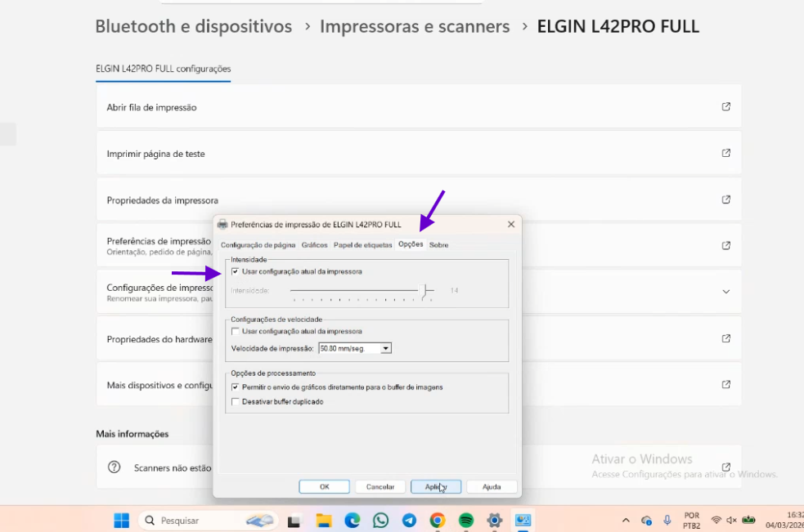Open Spotify from the taskbar

pos(465,521)
